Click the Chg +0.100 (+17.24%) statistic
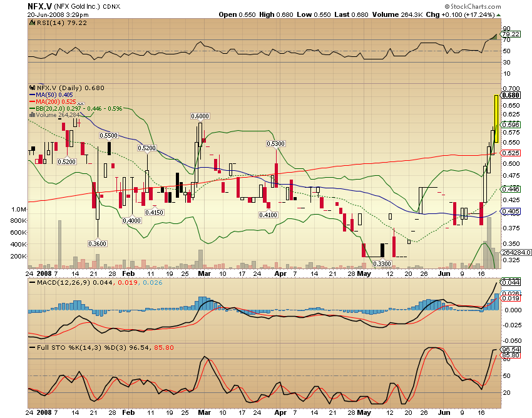Image resolution: width=532 pixels, height=418 pixels. coord(460,14)
